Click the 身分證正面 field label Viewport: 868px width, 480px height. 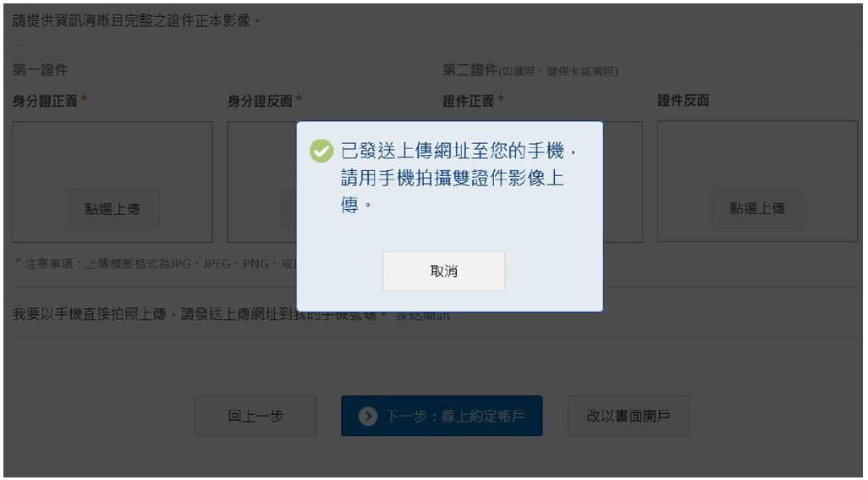[45, 101]
